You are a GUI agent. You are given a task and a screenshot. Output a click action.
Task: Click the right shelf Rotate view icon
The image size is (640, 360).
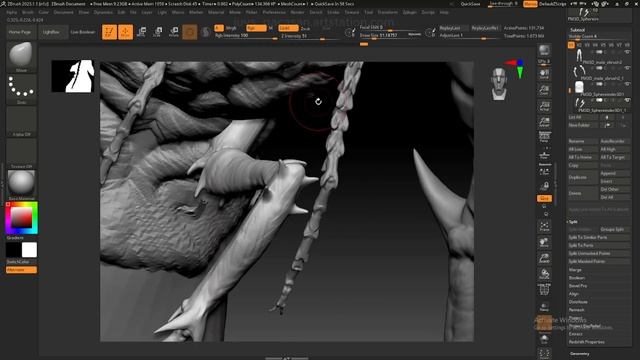[544, 274]
